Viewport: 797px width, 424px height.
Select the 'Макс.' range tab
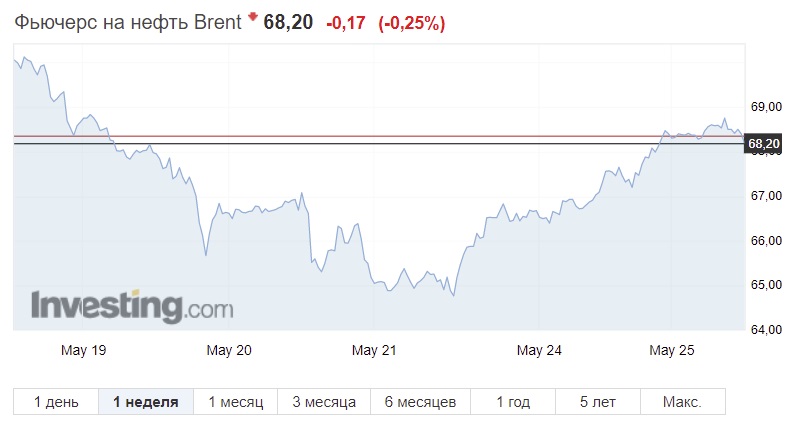pyautogui.click(x=683, y=402)
